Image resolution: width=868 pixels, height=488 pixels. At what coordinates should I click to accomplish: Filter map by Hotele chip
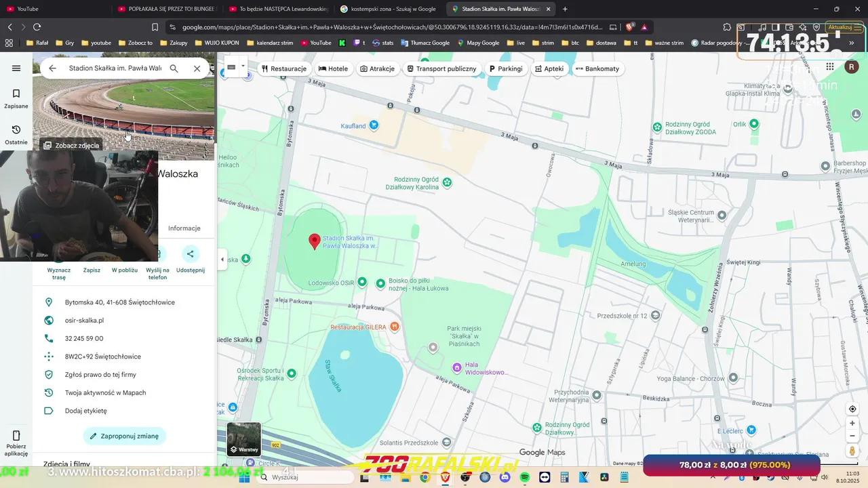(333, 68)
